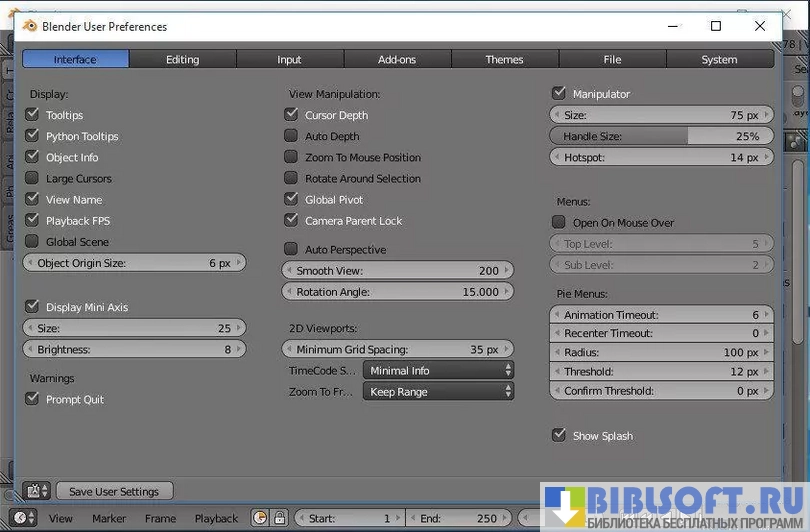
Task: Enable the Large Cursors checkbox
Action: (x=33, y=178)
